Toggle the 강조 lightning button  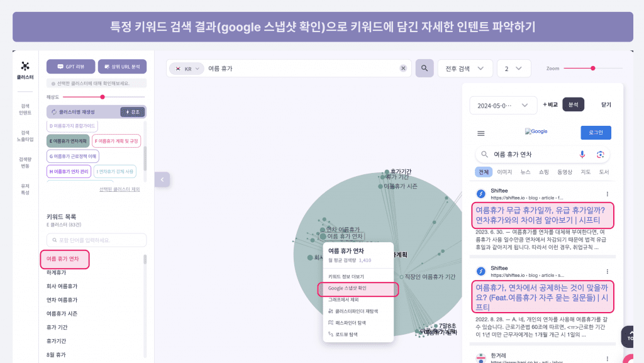[x=132, y=112]
